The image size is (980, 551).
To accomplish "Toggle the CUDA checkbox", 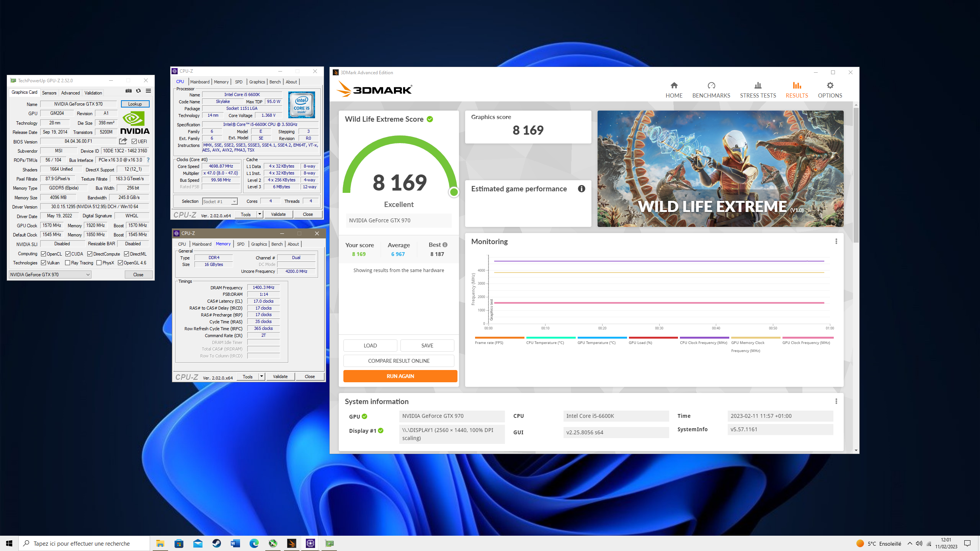I will pyautogui.click(x=68, y=254).
